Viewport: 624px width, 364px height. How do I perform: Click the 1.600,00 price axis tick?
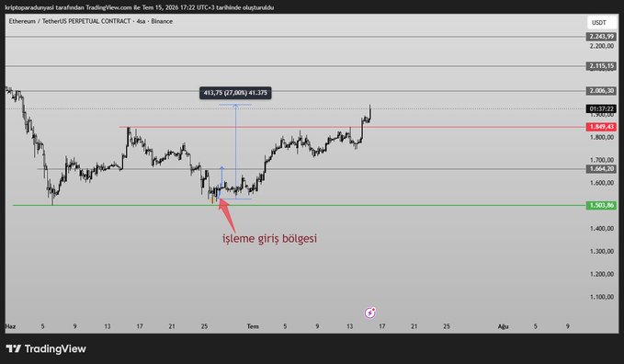[x=601, y=183]
